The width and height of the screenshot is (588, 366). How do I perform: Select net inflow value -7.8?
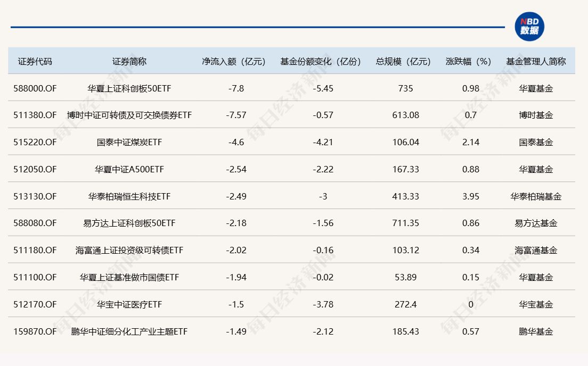click(236, 88)
